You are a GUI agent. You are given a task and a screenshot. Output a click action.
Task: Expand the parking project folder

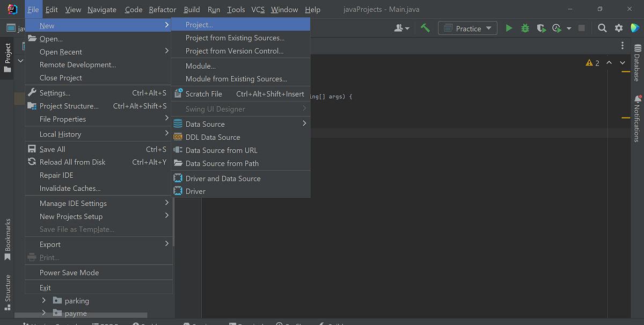pos(45,300)
